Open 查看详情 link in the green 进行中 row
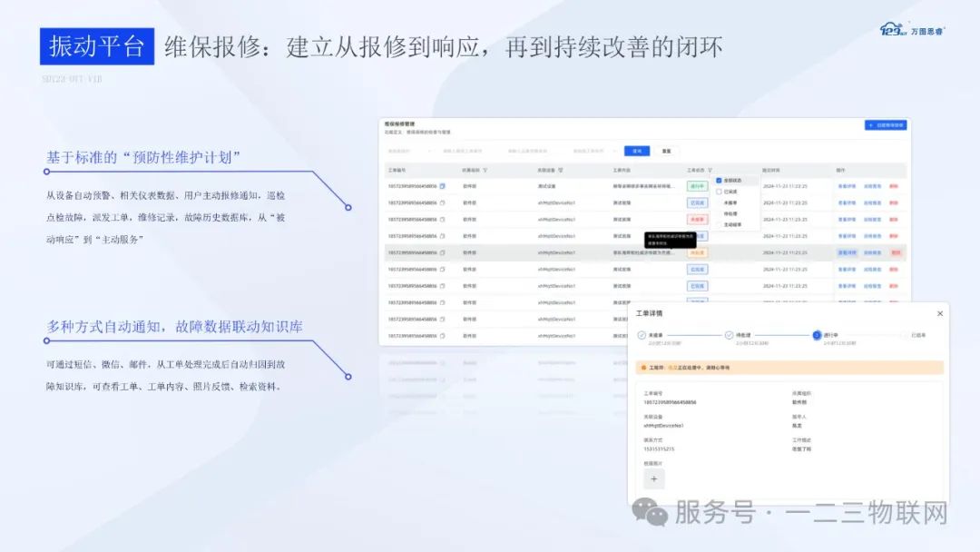This screenshot has width=980, height=552. 847,186
